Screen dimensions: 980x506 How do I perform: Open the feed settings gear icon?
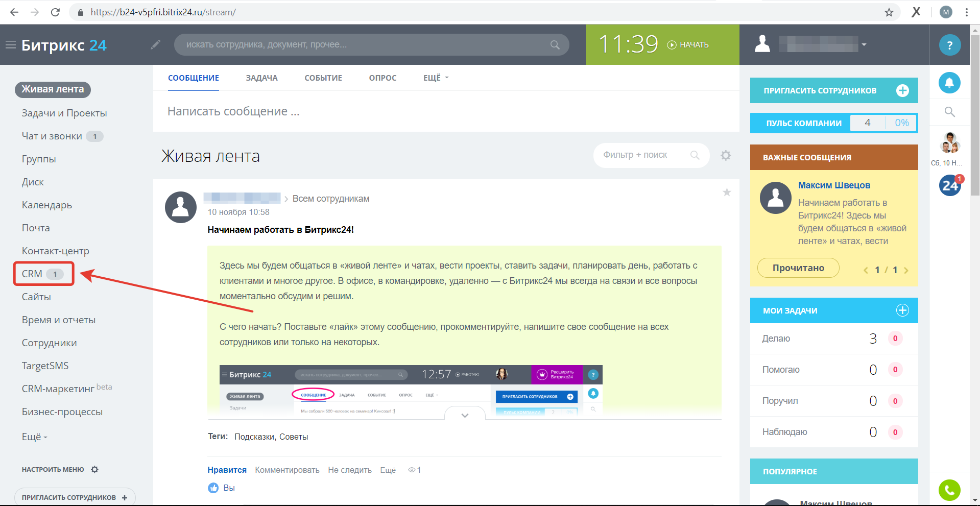[x=726, y=155]
